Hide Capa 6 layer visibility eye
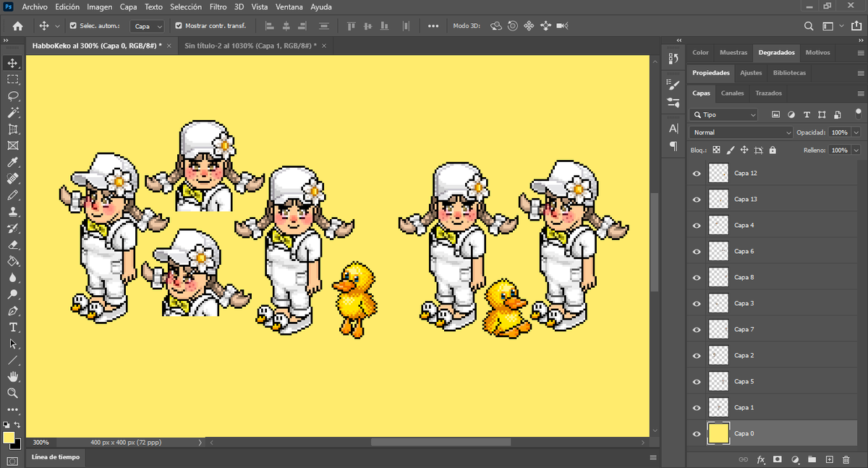Viewport: 868px width, 468px height. click(x=697, y=252)
